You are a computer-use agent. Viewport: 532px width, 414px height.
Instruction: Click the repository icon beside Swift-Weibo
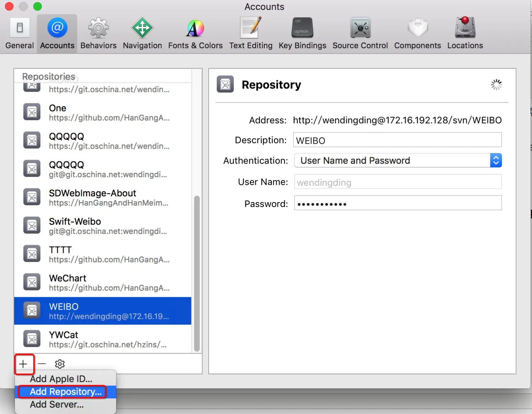[32, 225]
